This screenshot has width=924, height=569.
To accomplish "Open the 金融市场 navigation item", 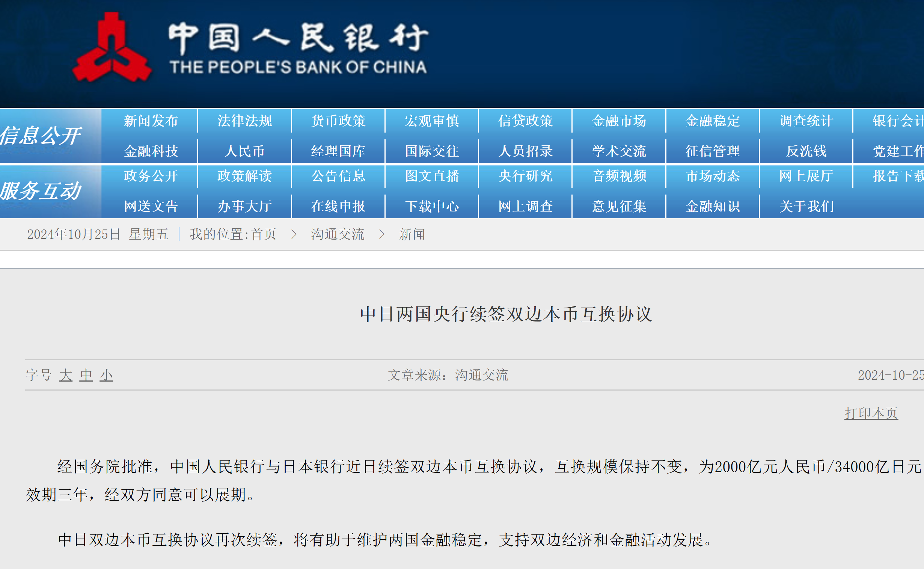I will (619, 121).
